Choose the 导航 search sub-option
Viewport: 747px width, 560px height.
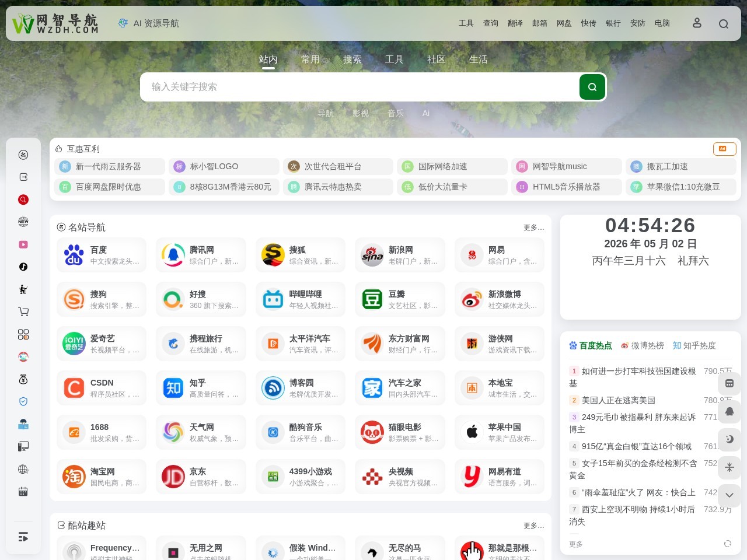click(326, 113)
